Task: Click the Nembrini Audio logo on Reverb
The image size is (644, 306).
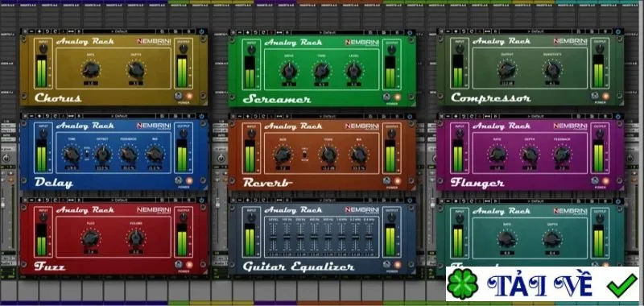Action: tap(361, 126)
